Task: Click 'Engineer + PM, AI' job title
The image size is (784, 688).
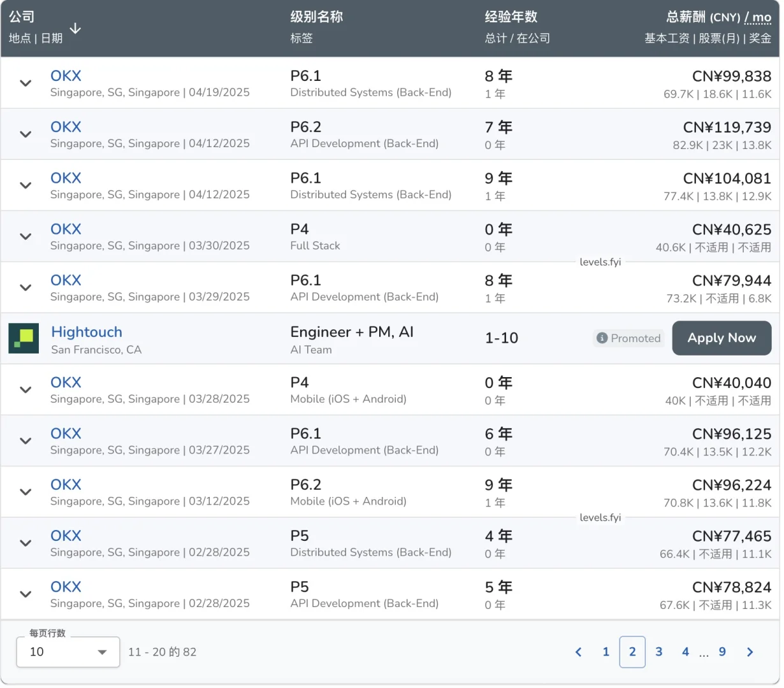Action: [352, 332]
